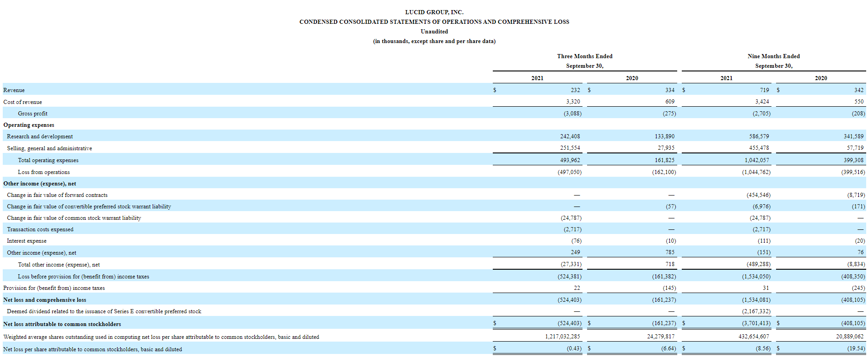
Task: Click "Change in fair value of forward contracts"
Action: pyautogui.click(x=57, y=195)
